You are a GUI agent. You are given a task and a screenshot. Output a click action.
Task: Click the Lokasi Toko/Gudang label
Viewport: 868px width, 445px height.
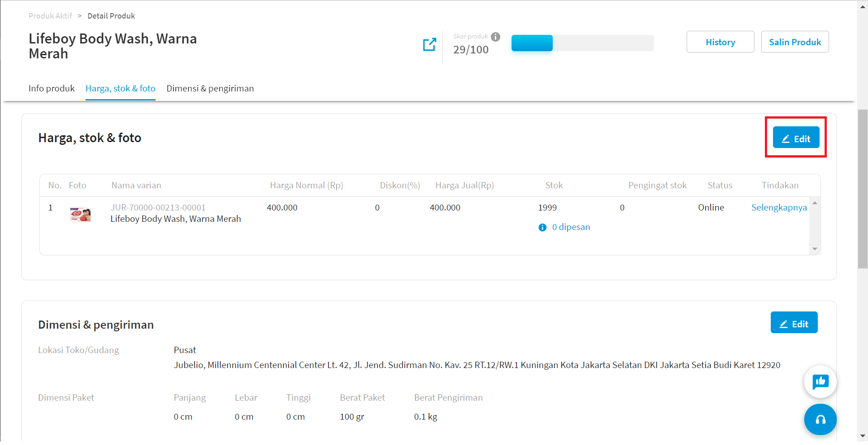click(78, 350)
